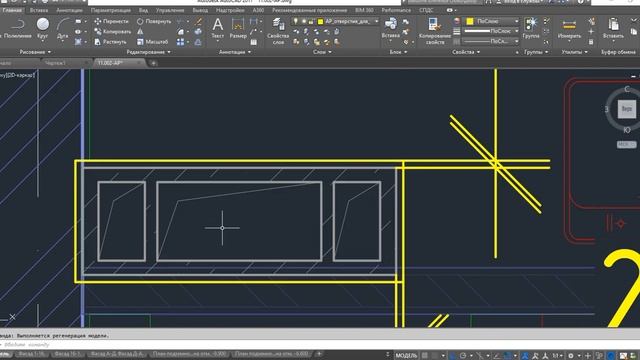Select the Circle (Круг) tool

coord(42,28)
